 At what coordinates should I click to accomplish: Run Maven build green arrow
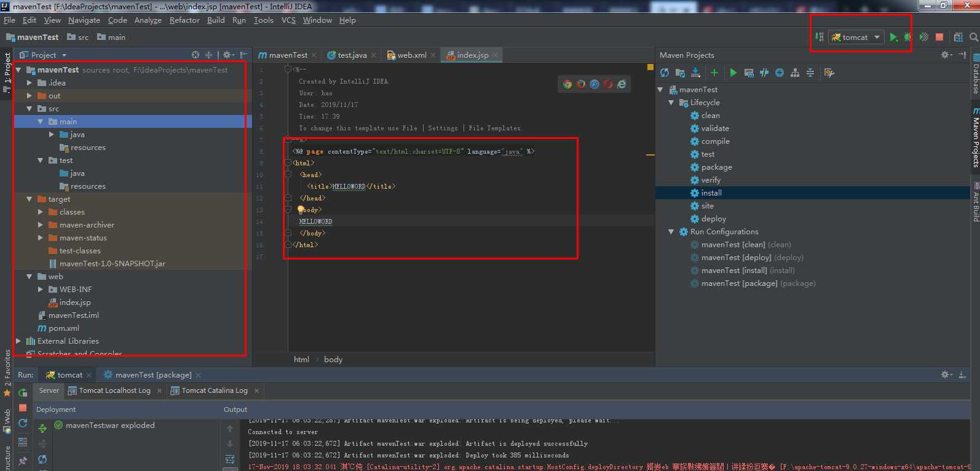733,73
